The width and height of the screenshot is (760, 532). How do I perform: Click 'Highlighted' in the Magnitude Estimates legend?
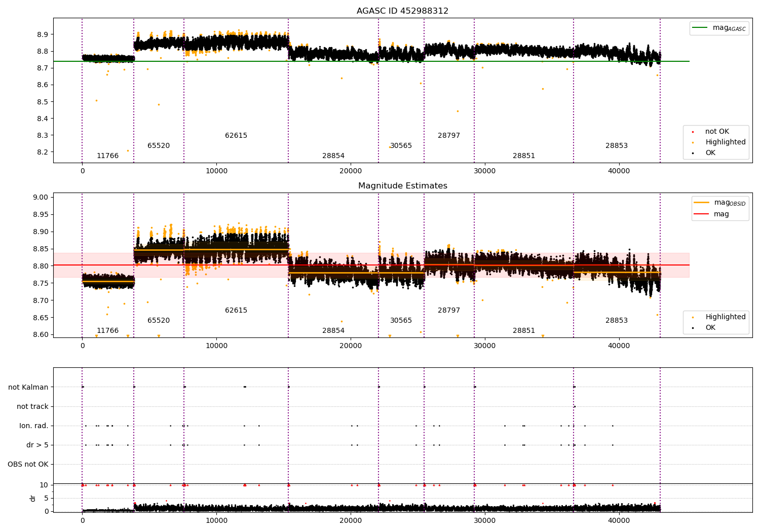(x=716, y=317)
